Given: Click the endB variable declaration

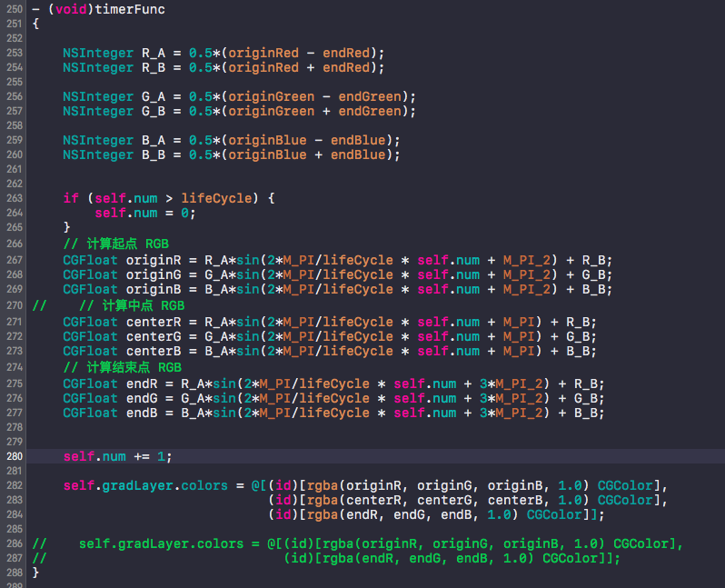Looking at the screenshot, I should pos(142,414).
